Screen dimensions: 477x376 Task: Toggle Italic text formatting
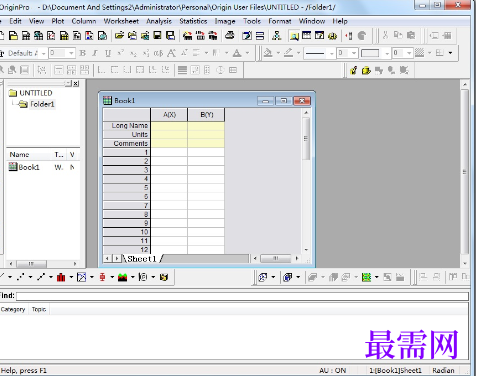[95, 53]
